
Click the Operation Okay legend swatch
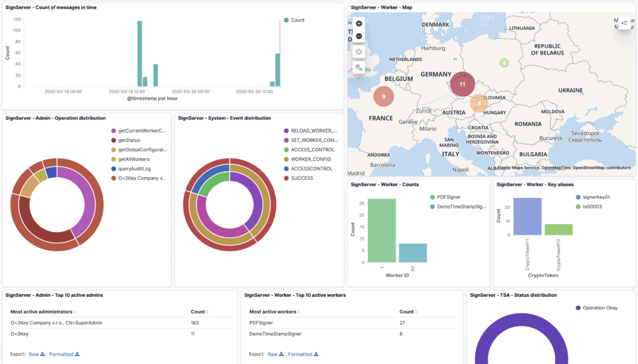pos(578,308)
